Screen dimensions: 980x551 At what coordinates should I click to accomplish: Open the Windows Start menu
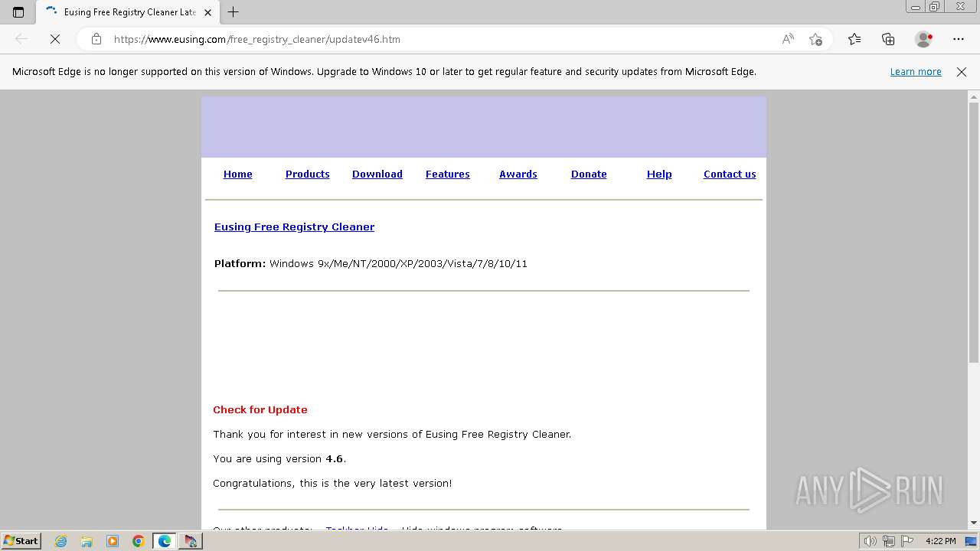[x=21, y=541]
